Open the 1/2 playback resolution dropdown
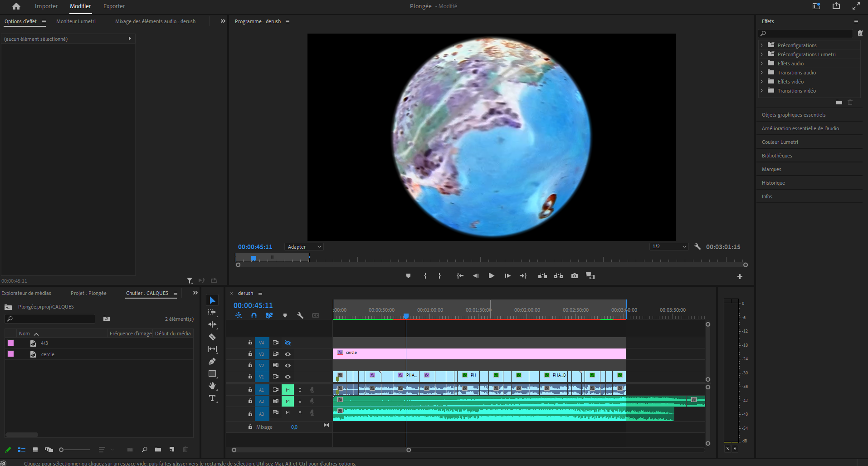 pos(669,247)
